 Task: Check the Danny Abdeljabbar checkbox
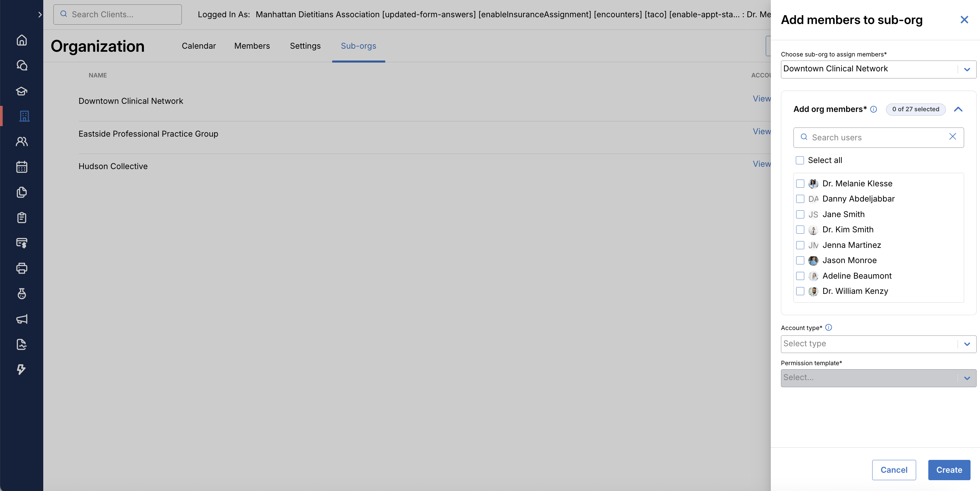(800, 199)
